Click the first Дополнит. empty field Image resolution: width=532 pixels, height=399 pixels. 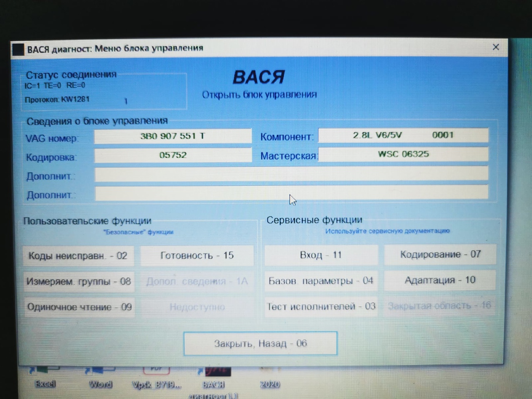(291, 174)
